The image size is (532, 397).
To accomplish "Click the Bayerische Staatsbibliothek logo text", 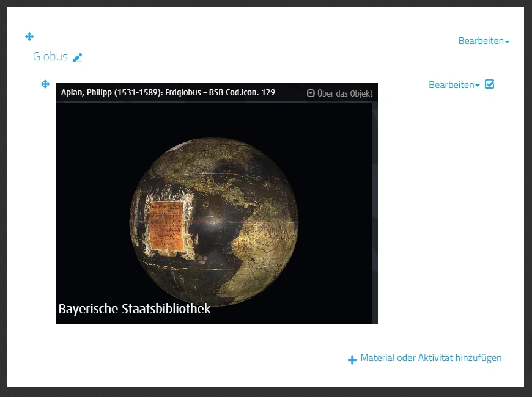I will click(x=135, y=308).
